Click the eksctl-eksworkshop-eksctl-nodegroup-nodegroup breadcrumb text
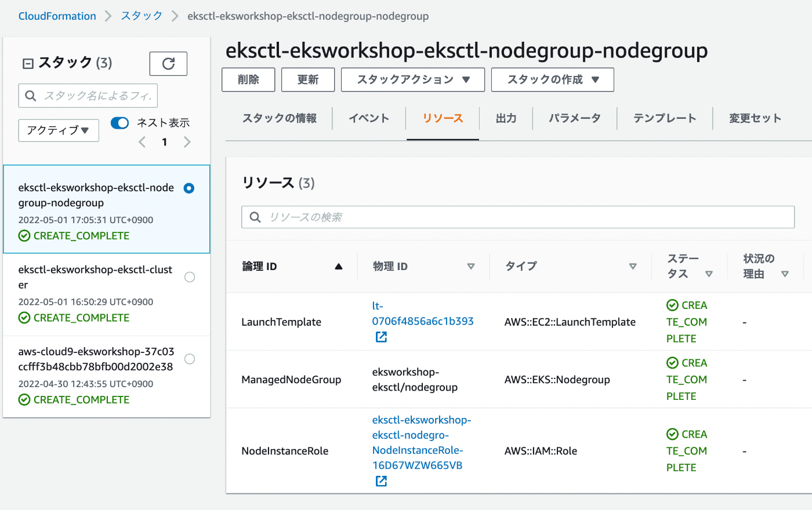 coord(308,16)
